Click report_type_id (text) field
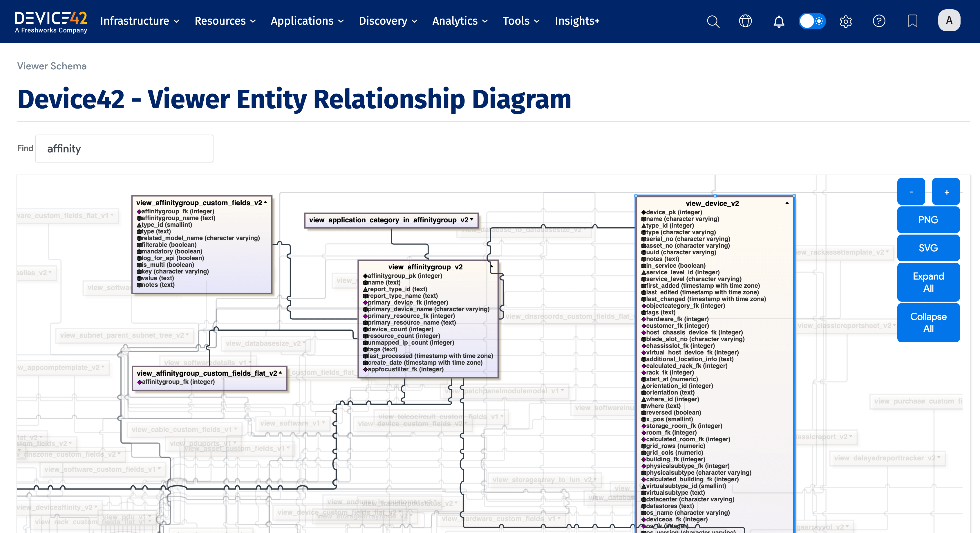 point(395,289)
